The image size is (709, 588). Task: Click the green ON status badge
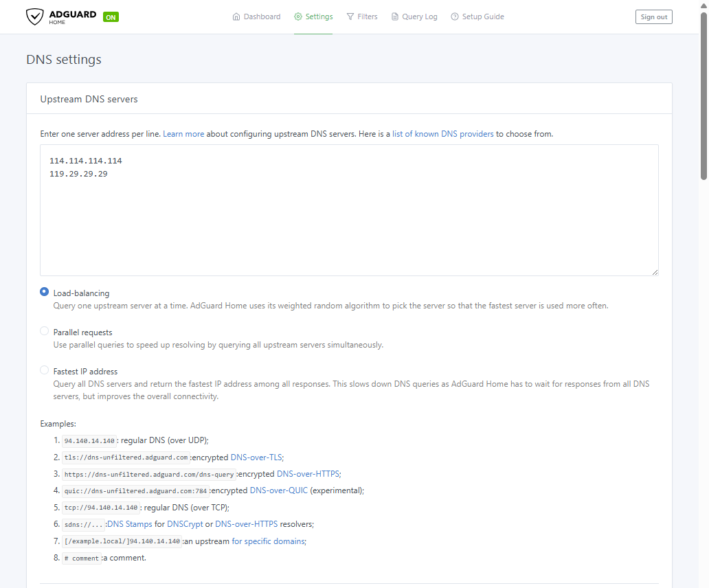(111, 17)
